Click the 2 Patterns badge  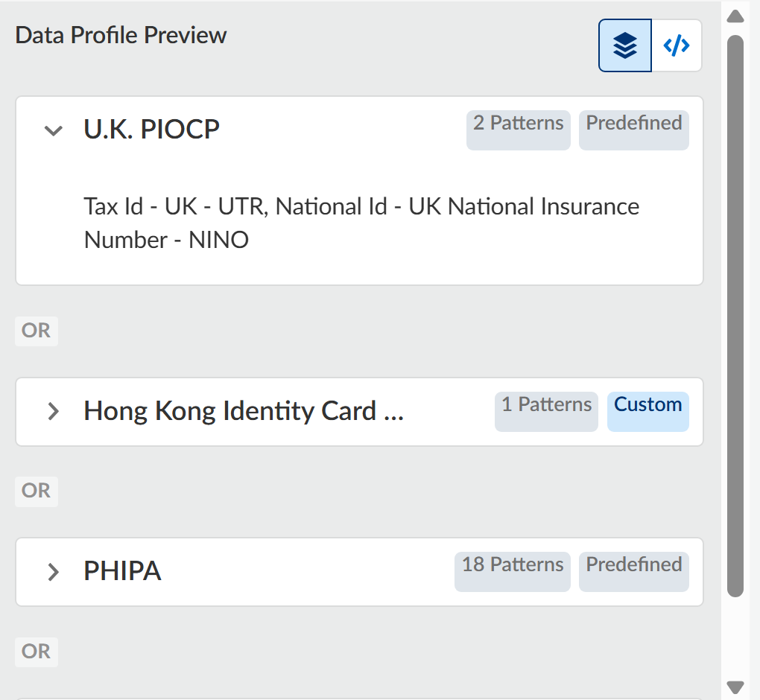click(x=519, y=124)
